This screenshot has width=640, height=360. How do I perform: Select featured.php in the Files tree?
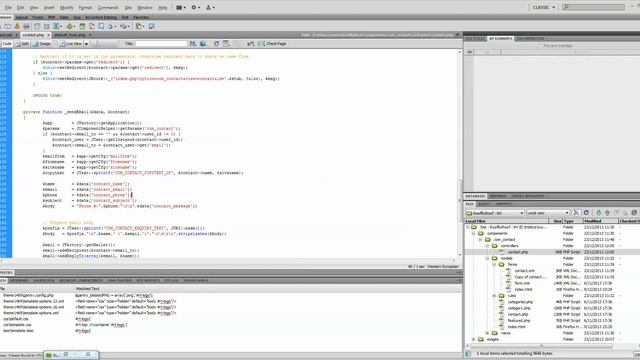click(x=519, y=321)
